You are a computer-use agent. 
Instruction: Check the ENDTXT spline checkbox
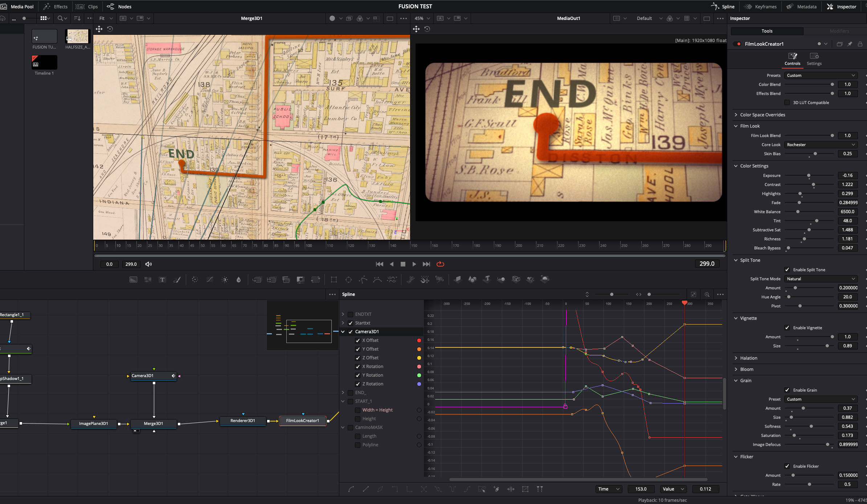pos(350,314)
